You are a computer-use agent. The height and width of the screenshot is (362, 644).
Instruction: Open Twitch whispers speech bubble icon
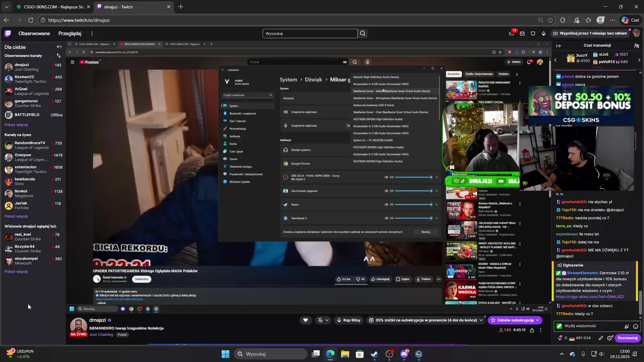pos(533,34)
